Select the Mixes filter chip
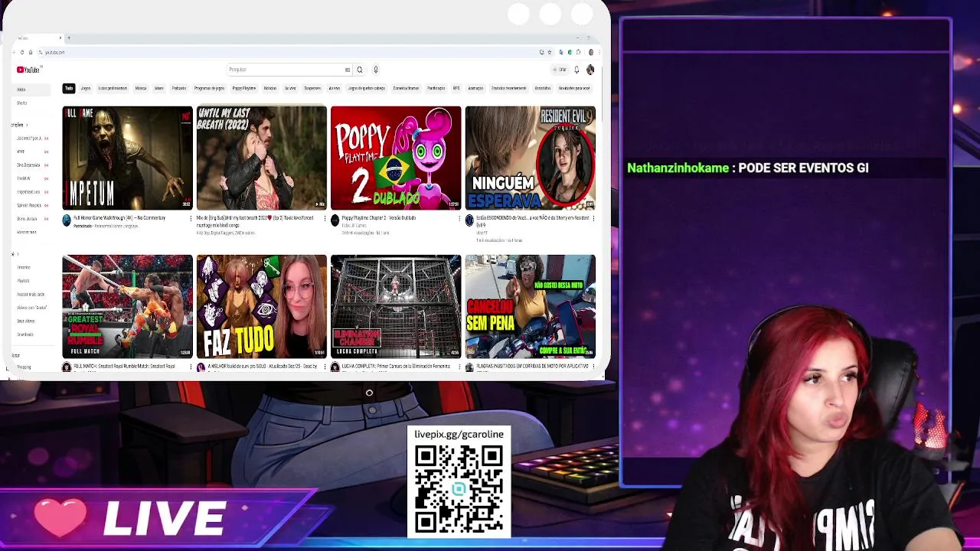Viewport: 980px width, 551px height. 159,88
